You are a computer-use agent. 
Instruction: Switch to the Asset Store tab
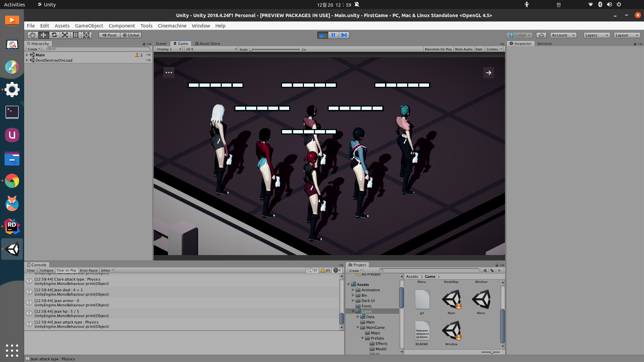(x=208, y=44)
